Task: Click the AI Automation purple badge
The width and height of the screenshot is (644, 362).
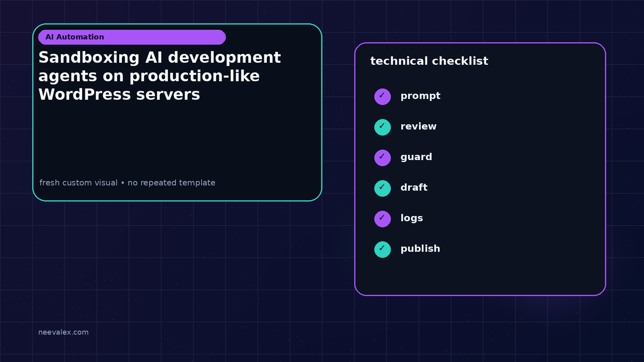Action: coord(132,37)
